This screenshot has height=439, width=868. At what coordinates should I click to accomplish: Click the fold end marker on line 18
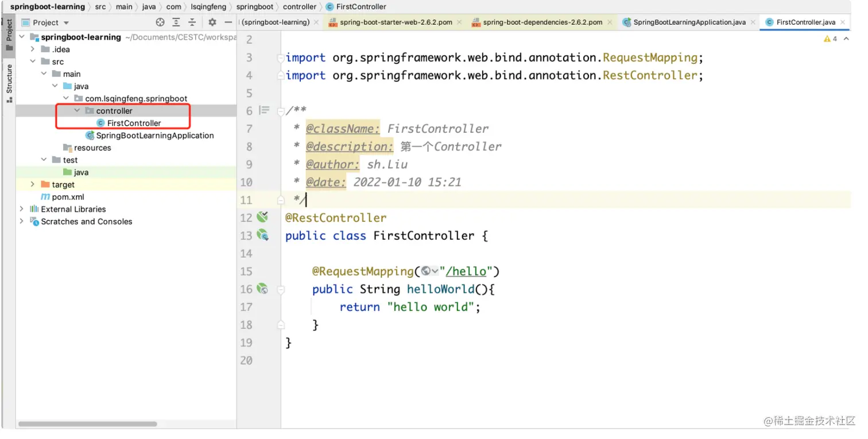point(281,325)
